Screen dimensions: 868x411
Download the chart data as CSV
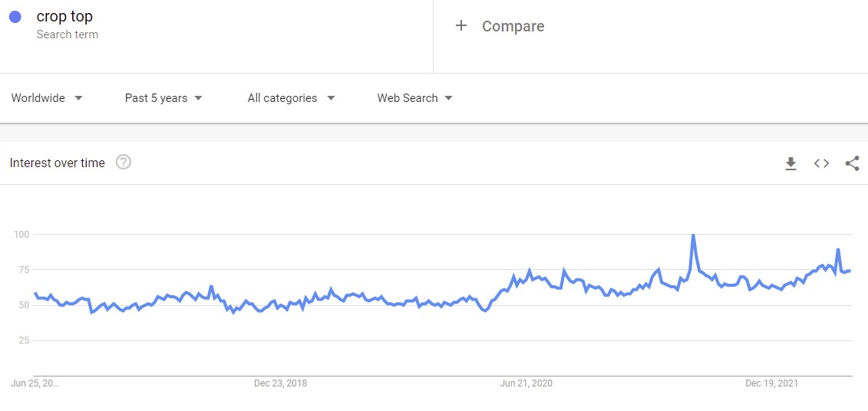790,163
